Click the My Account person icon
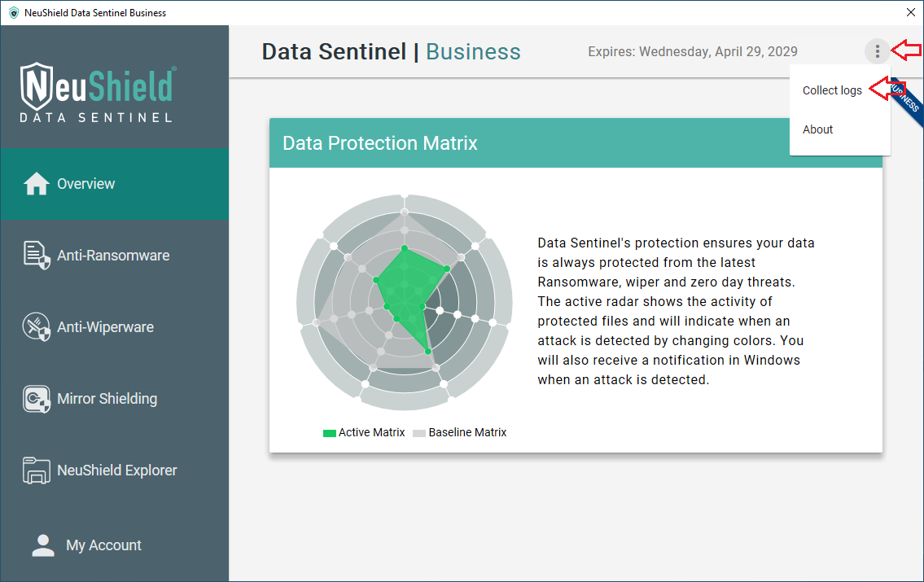 click(43, 545)
